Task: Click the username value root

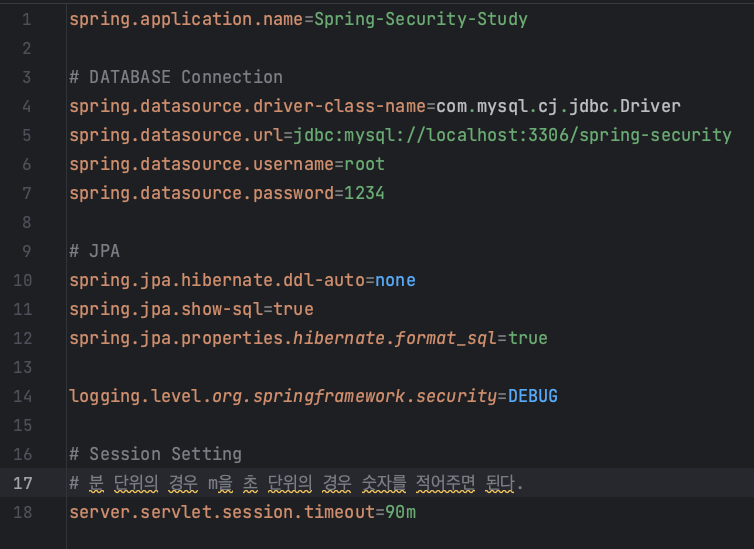Action: click(x=364, y=164)
